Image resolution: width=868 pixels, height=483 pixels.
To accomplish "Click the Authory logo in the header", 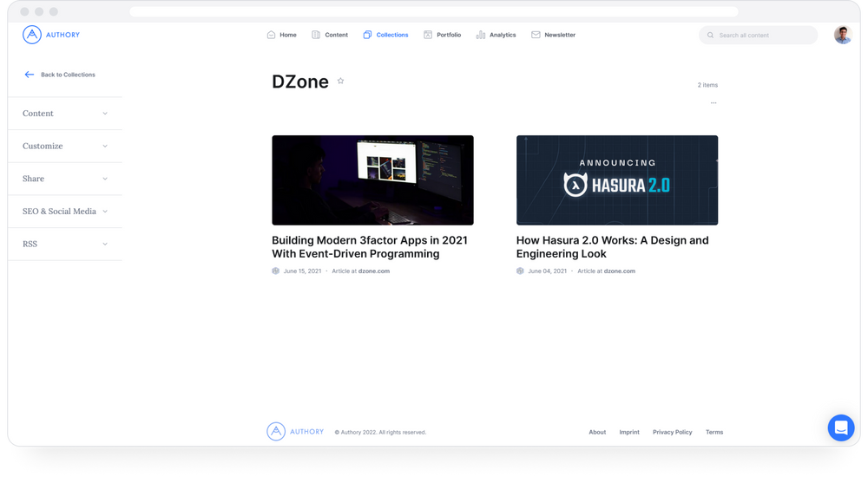I will [x=50, y=35].
